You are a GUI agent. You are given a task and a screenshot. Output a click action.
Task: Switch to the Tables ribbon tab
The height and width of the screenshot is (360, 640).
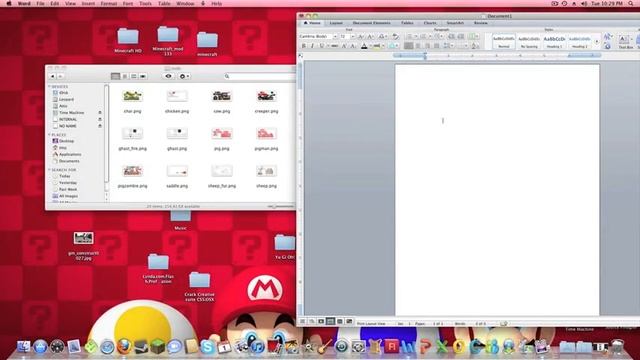click(407, 23)
